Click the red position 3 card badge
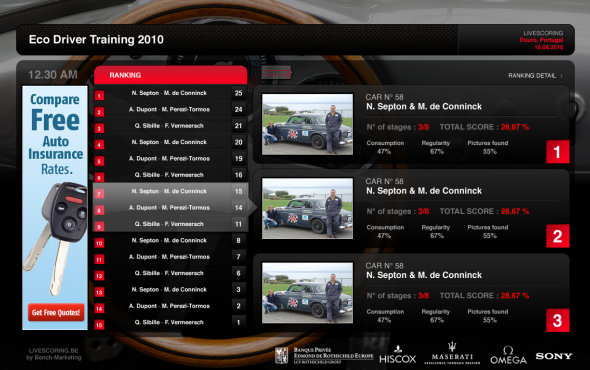 (x=557, y=320)
